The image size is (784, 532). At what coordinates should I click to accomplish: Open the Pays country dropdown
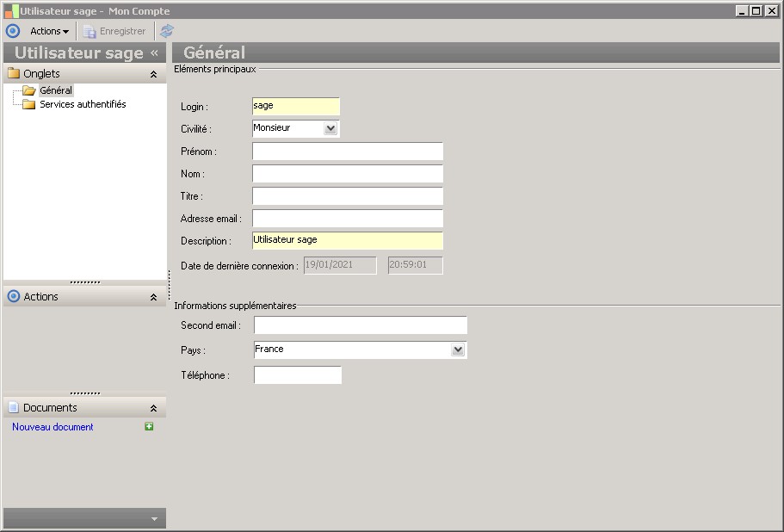point(458,350)
